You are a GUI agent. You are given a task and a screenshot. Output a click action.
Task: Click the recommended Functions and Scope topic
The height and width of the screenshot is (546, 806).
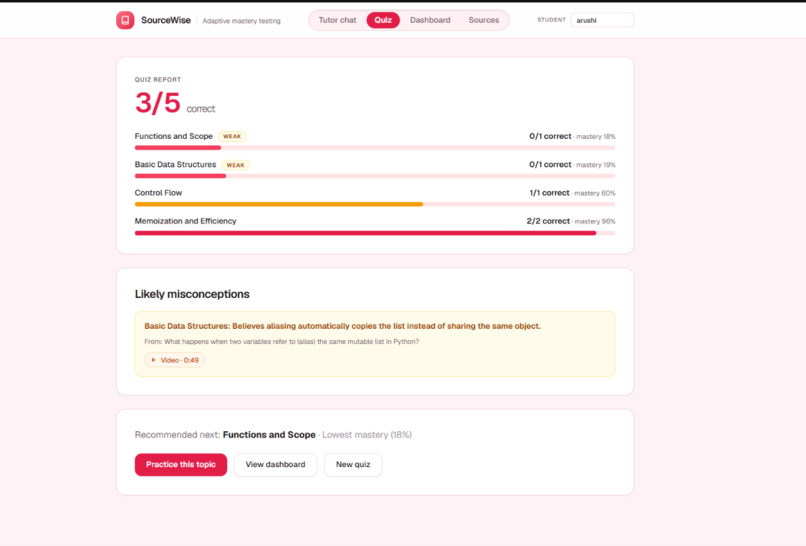click(x=269, y=434)
